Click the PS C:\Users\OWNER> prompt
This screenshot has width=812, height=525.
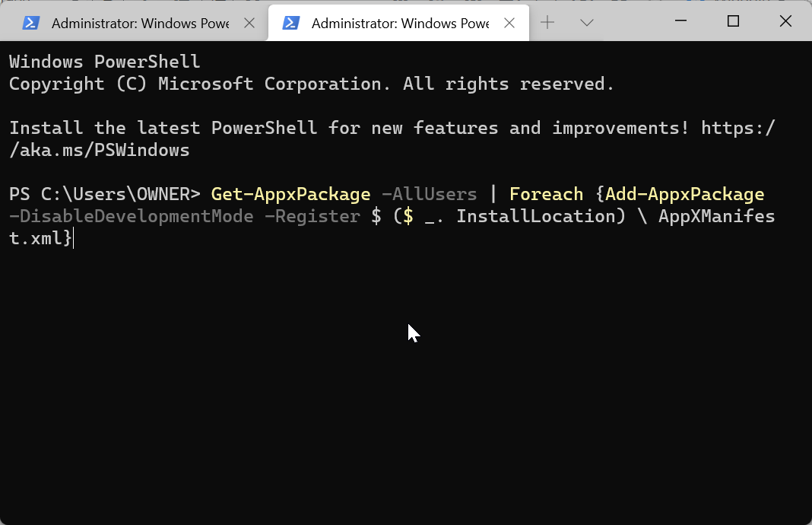[x=105, y=194]
